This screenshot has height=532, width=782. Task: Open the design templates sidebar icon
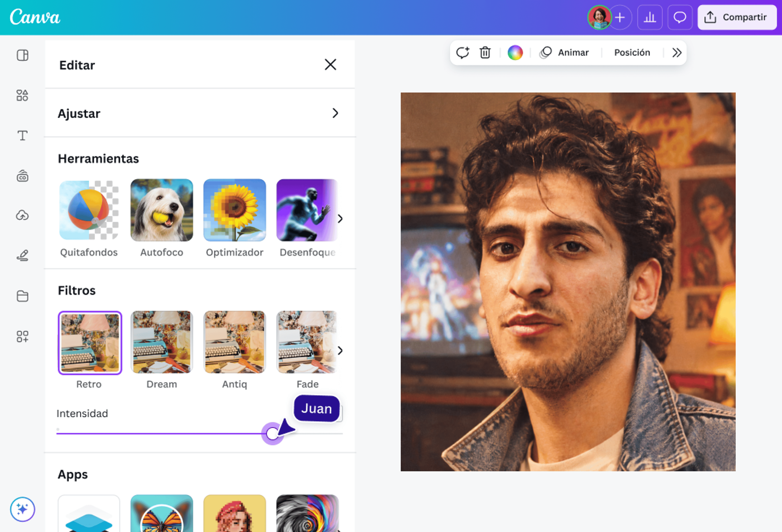click(23, 55)
